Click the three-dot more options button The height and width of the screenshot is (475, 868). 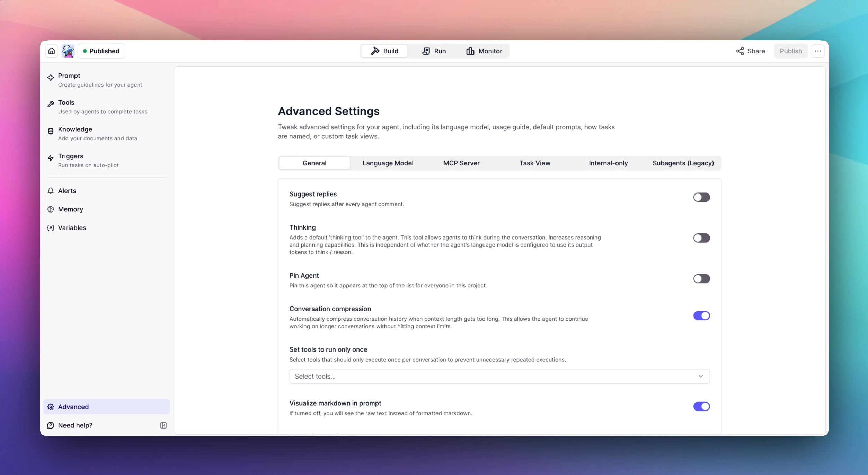pyautogui.click(x=818, y=51)
